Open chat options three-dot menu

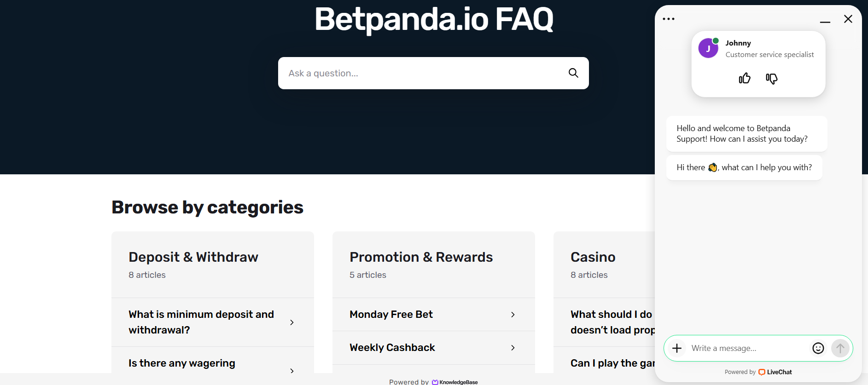point(669,19)
